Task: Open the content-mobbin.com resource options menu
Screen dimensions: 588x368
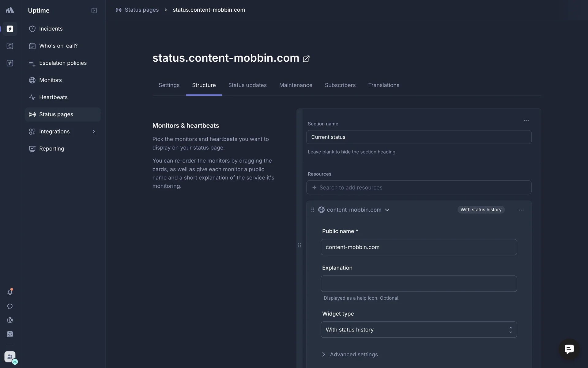Action: pyautogui.click(x=521, y=210)
